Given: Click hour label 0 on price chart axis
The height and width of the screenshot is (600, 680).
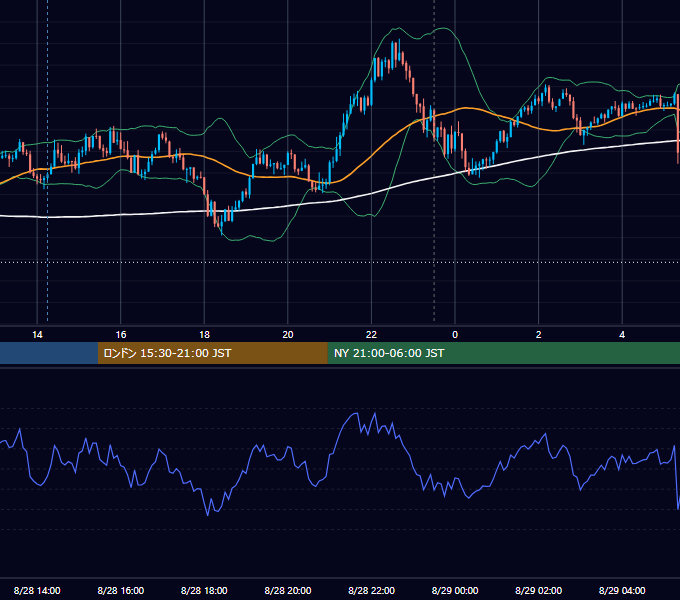Looking at the screenshot, I should (x=455, y=335).
